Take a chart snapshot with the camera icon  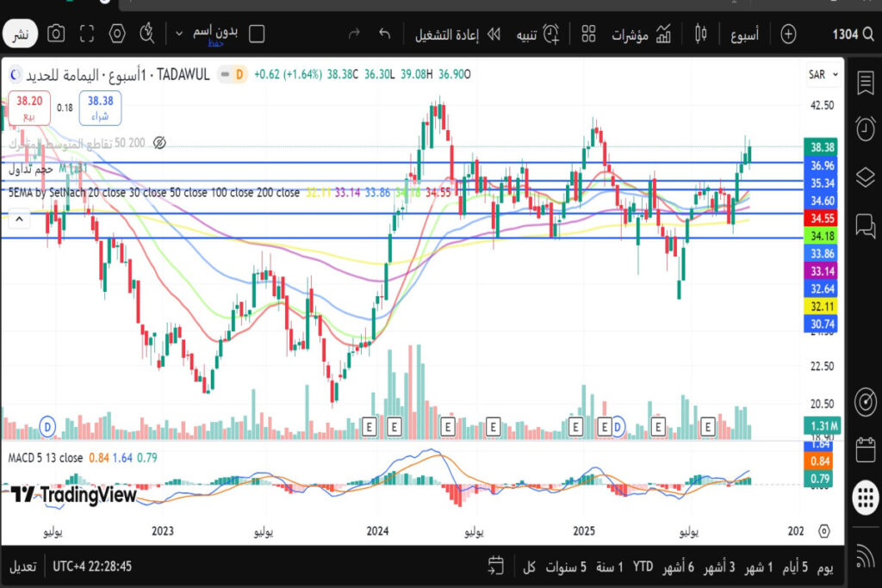pos(56,34)
